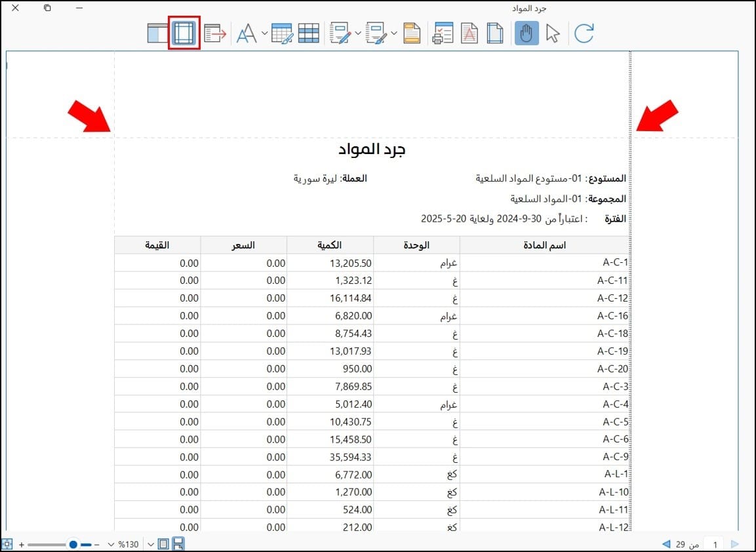Toggle the continuous pages view icon
The width and height of the screenshot is (756, 552).
178,543
